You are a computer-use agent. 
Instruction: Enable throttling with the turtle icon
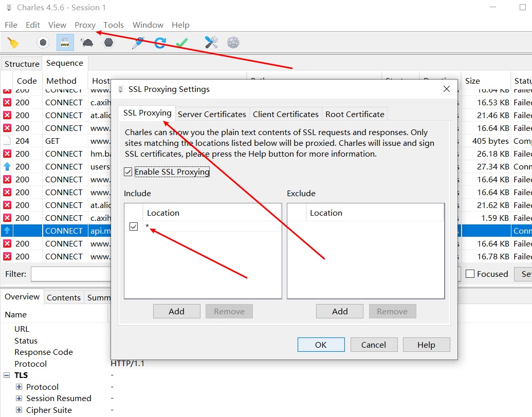tap(87, 43)
